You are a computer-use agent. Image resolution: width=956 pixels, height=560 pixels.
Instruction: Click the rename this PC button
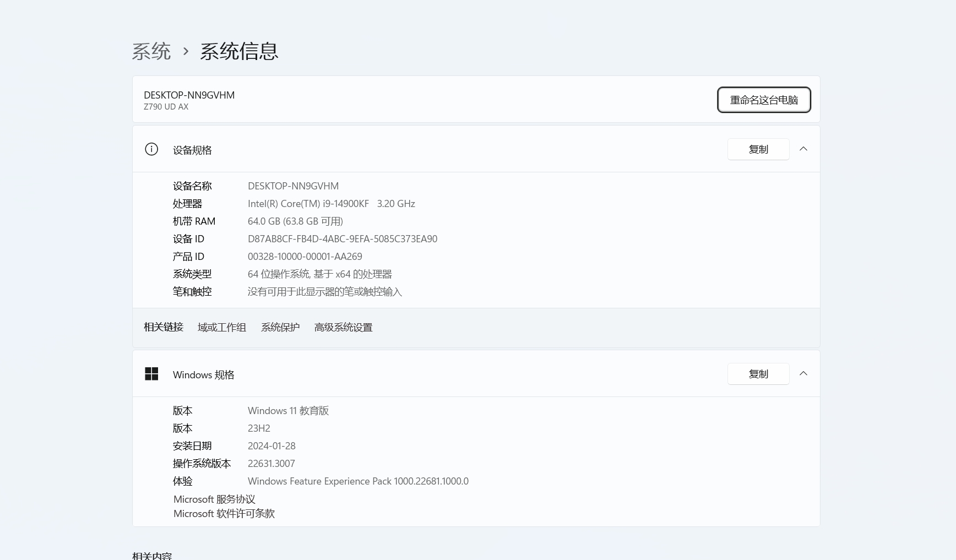764,100
